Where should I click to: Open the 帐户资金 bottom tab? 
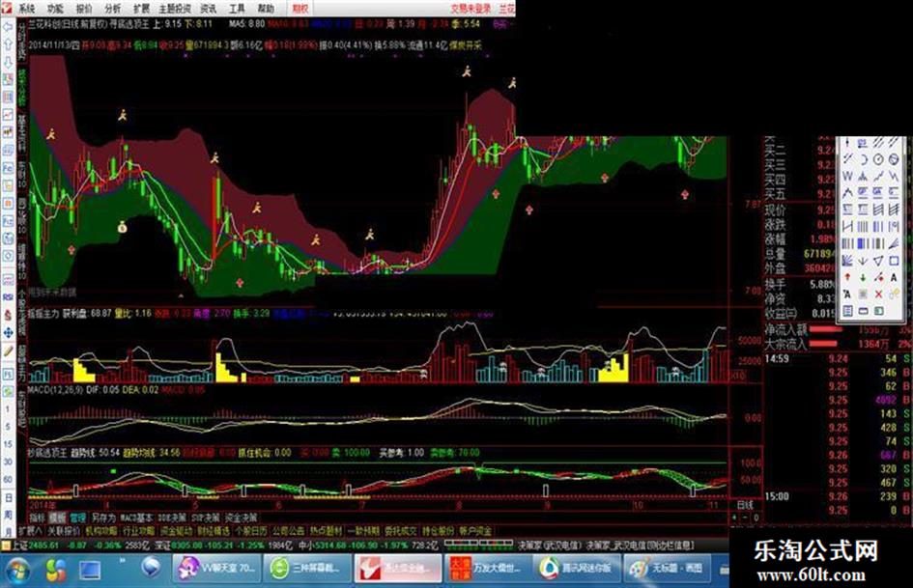pyautogui.click(x=475, y=531)
